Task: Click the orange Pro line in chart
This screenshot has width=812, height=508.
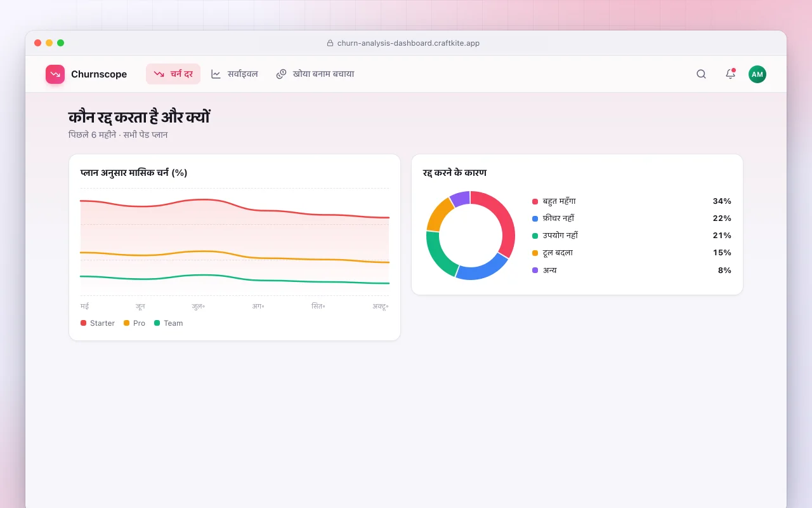Action: [x=235, y=255]
